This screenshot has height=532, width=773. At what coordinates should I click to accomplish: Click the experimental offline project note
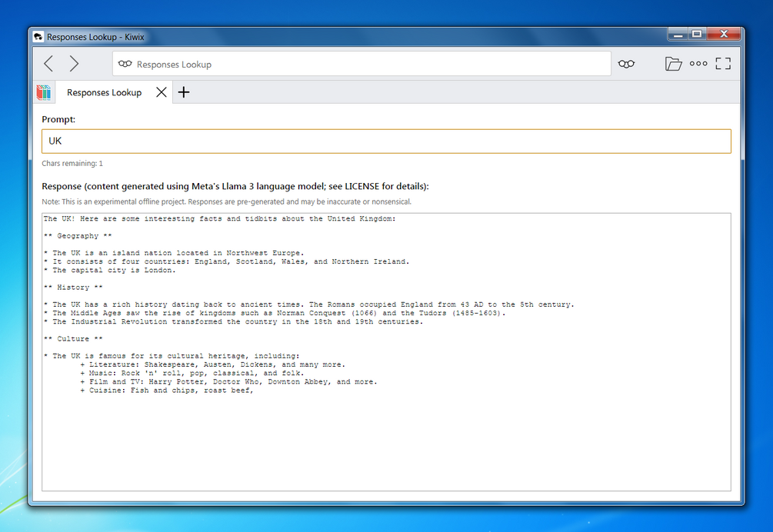[x=226, y=202]
